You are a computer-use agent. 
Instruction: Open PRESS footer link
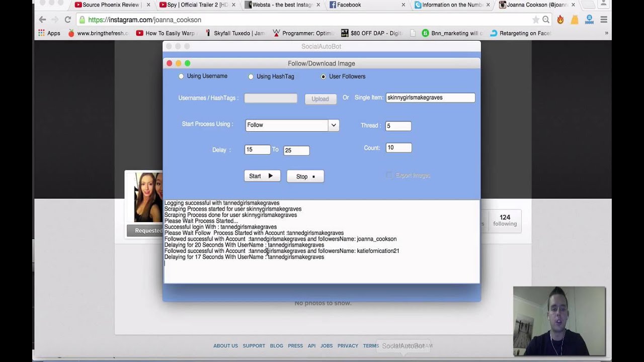(x=295, y=346)
